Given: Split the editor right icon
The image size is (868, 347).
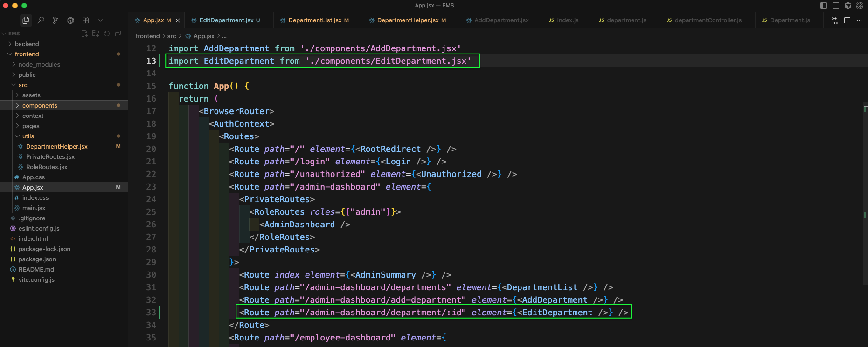Looking at the screenshot, I should click(847, 20).
